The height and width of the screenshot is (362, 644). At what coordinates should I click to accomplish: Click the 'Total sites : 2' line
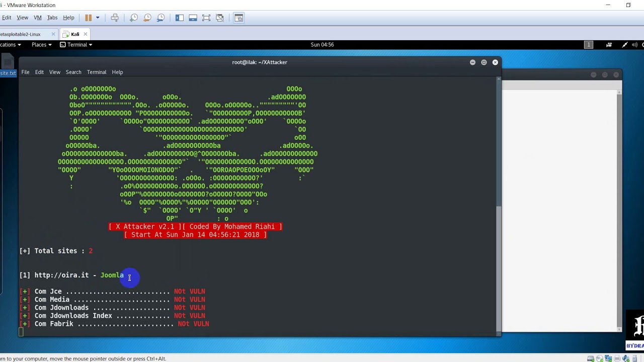point(56,251)
